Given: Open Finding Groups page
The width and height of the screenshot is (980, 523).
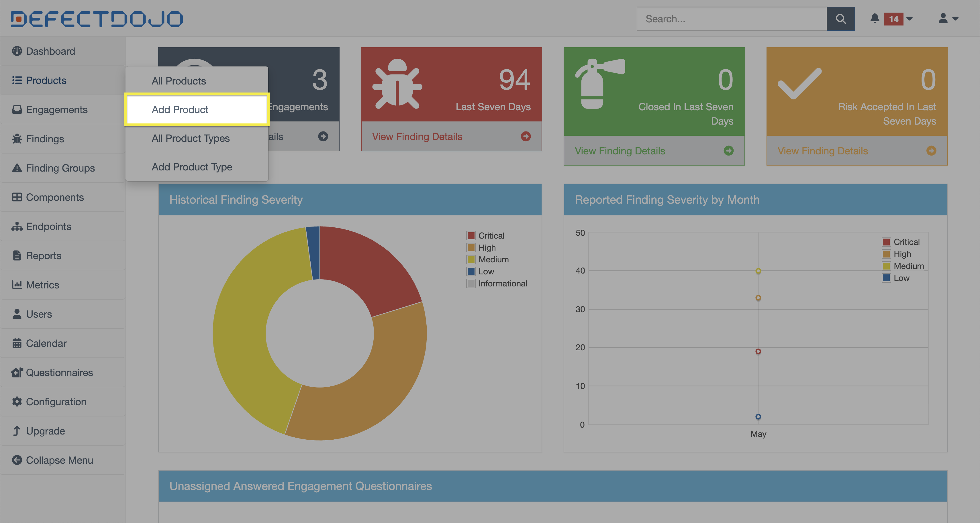Looking at the screenshot, I should click(63, 168).
